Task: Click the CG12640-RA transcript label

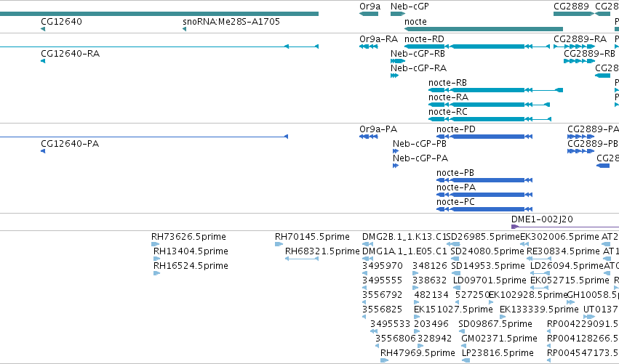Action: (71, 54)
